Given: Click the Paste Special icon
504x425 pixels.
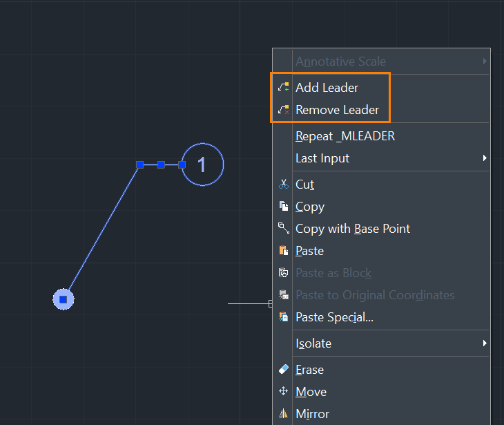Looking at the screenshot, I should pos(283,317).
